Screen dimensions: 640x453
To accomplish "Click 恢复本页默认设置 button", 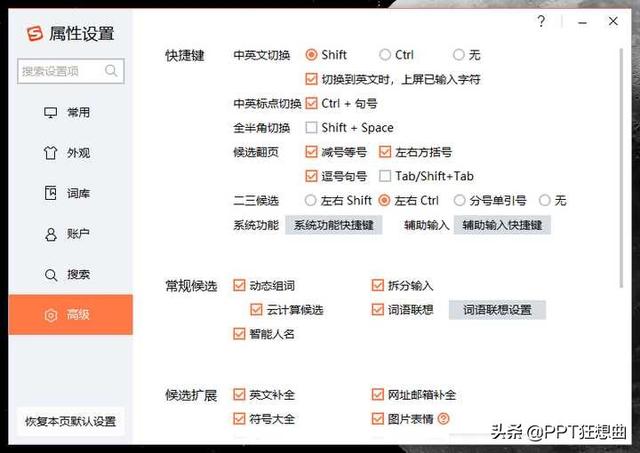I will (x=70, y=421).
